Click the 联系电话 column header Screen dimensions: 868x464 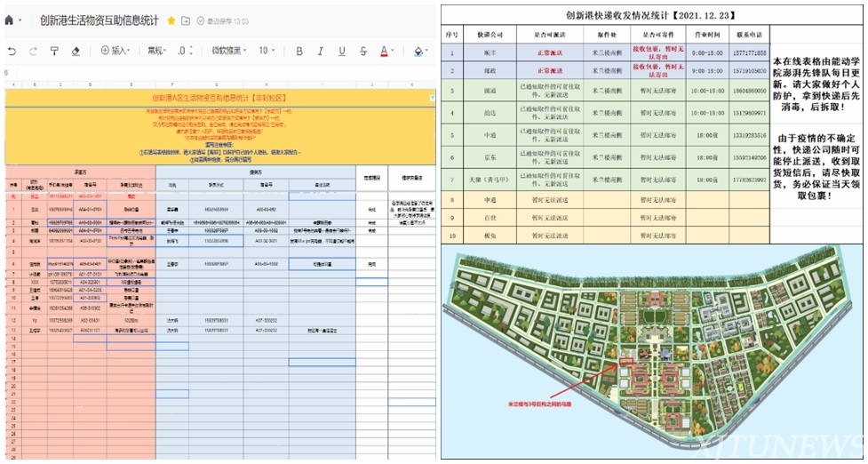click(749, 35)
